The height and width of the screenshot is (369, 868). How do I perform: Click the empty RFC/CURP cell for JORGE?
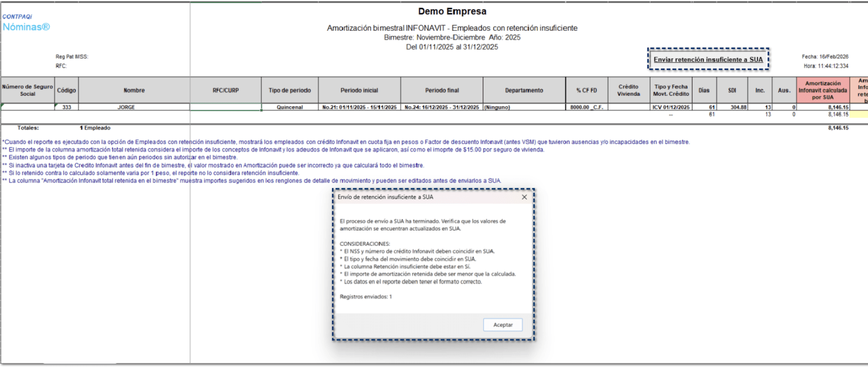point(226,108)
